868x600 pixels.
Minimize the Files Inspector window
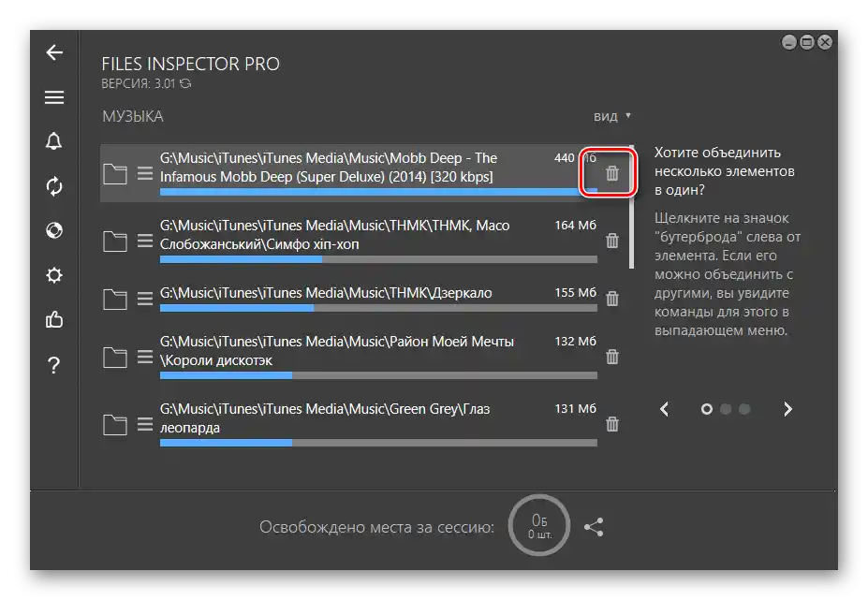[x=788, y=42]
